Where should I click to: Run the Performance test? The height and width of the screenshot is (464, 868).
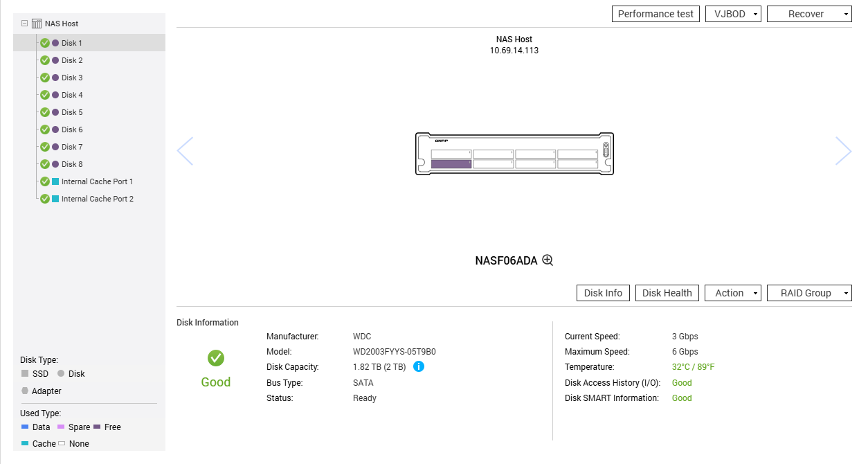[655, 14]
